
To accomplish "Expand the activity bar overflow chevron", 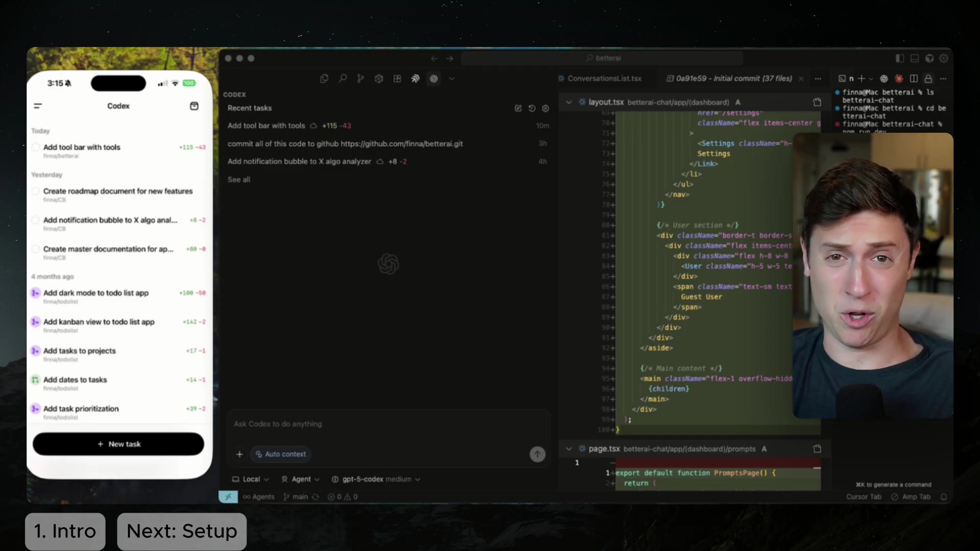I will (452, 79).
